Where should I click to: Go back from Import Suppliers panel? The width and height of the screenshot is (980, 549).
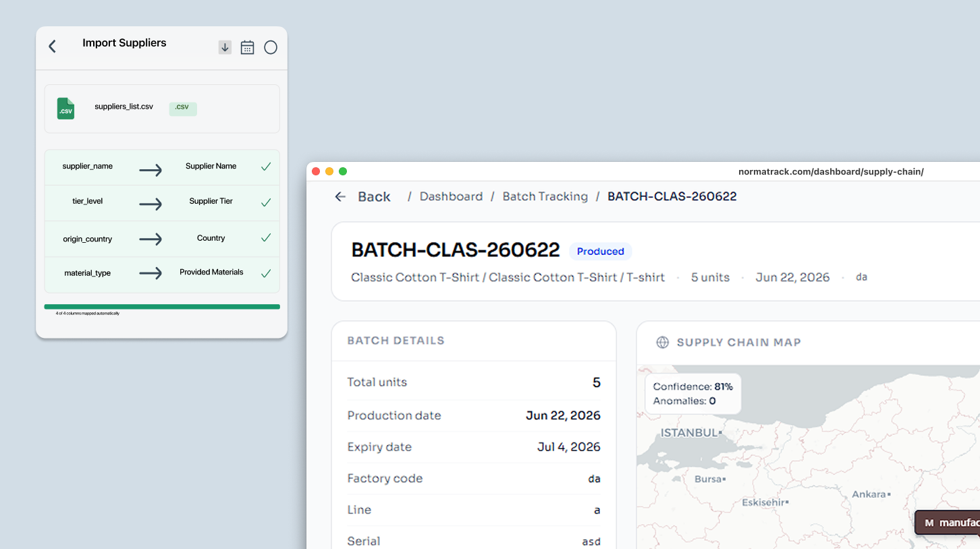pos(52,47)
